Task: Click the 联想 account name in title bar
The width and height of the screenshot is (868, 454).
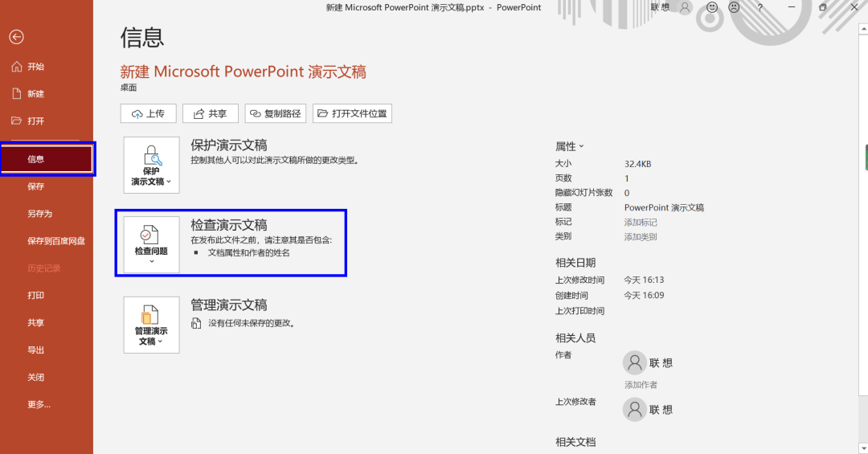Action: (661, 7)
